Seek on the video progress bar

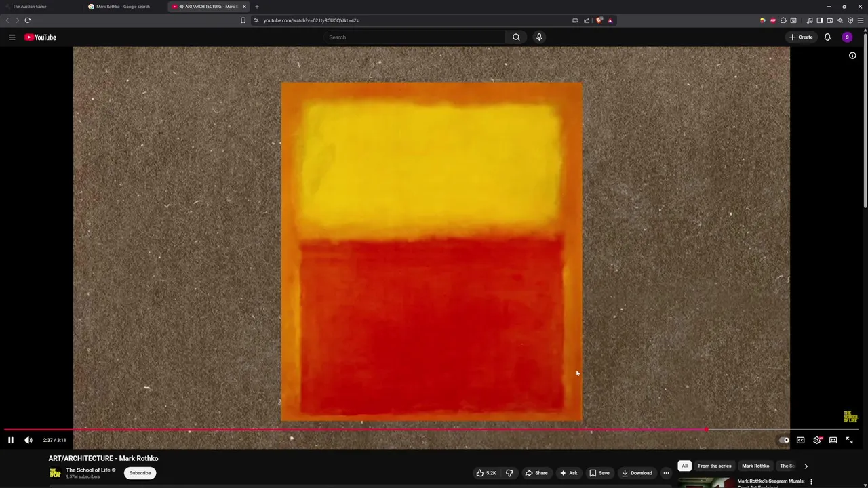431,430
